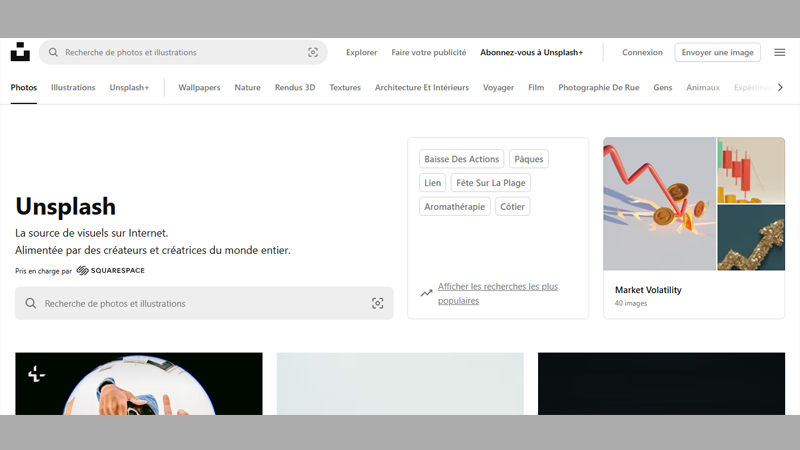Select the Baisse Des Actions search tag
The image size is (800, 450).
click(x=461, y=159)
